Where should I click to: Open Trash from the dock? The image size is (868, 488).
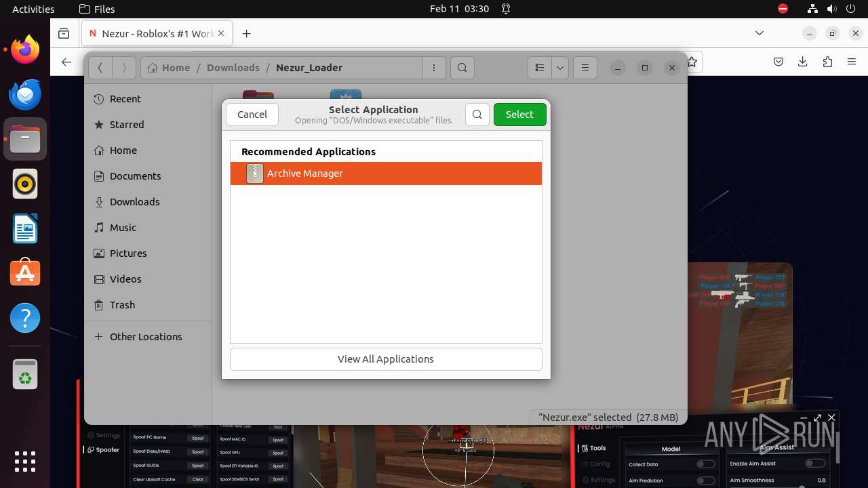tap(25, 374)
